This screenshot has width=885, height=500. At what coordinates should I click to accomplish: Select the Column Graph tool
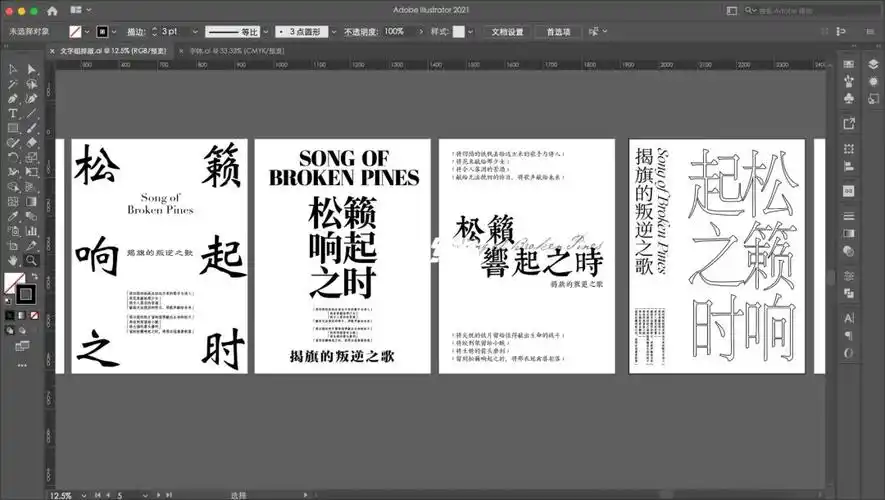(x=32, y=231)
